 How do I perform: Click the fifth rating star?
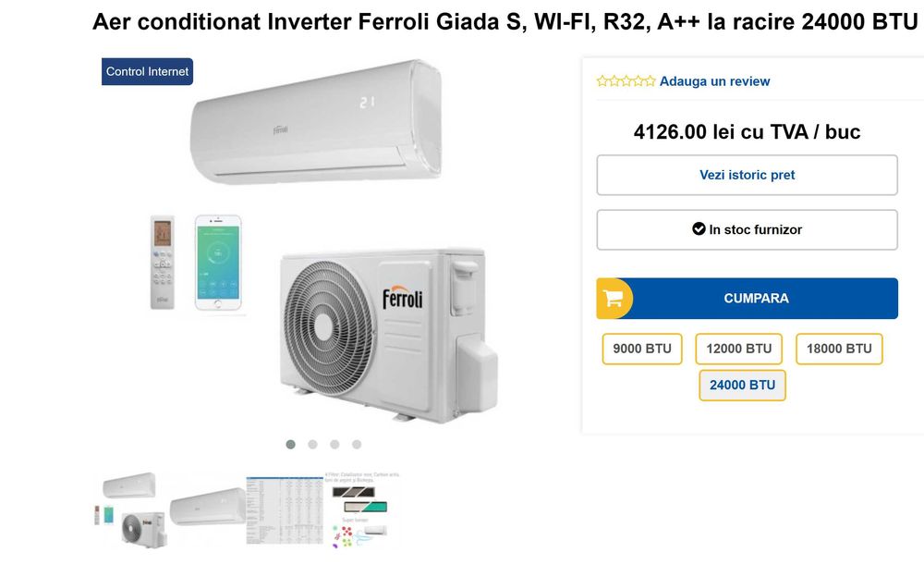tap(650, 81)
